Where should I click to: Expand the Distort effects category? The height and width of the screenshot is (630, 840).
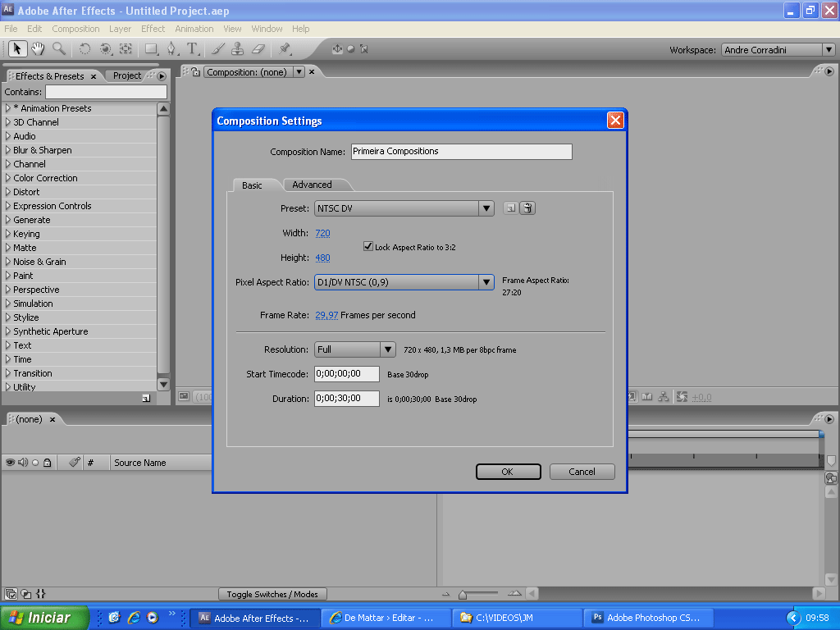(8, 192)
